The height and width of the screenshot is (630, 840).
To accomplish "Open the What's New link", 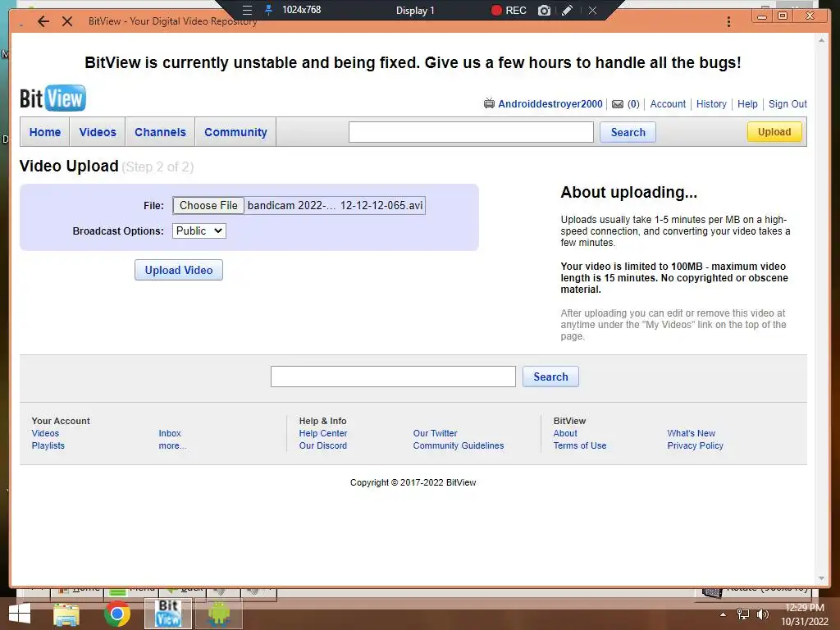I will pos(691,433).
